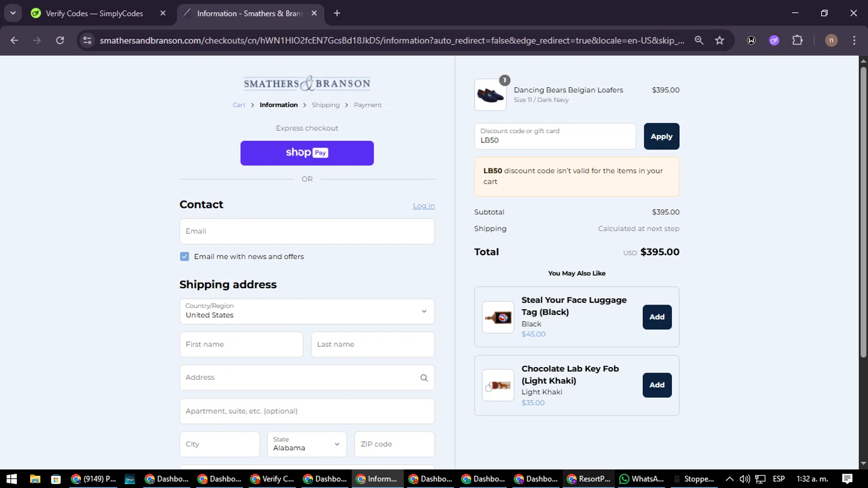Go to Cart breadcrumb
Screen dimensions: 868x488
pos(239,105)
